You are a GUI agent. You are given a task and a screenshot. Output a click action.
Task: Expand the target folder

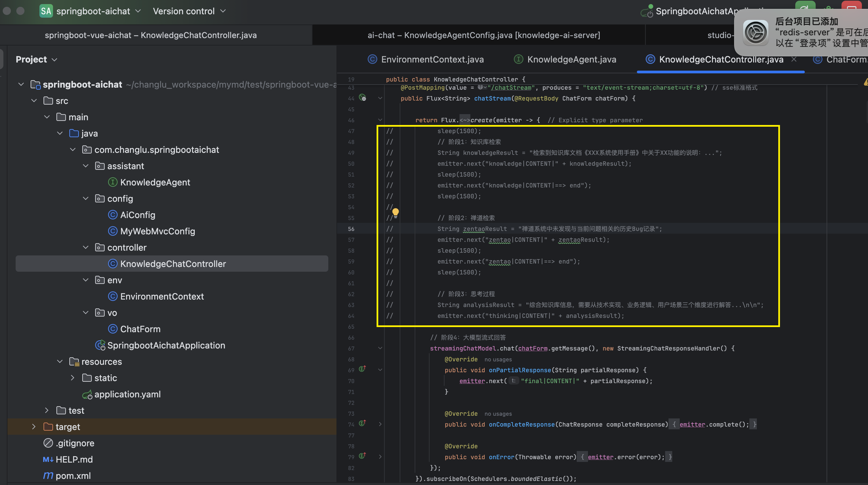[34, 427]
